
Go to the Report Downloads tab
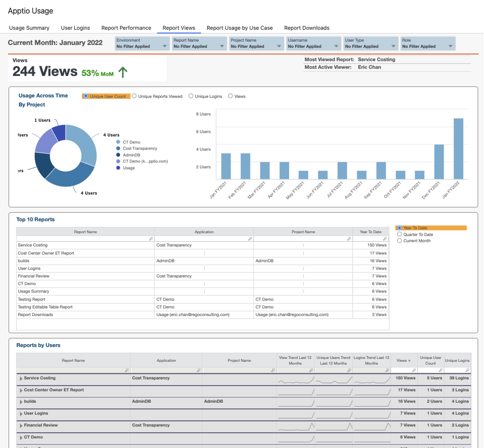pyautogui.click(x=307, y=28)
